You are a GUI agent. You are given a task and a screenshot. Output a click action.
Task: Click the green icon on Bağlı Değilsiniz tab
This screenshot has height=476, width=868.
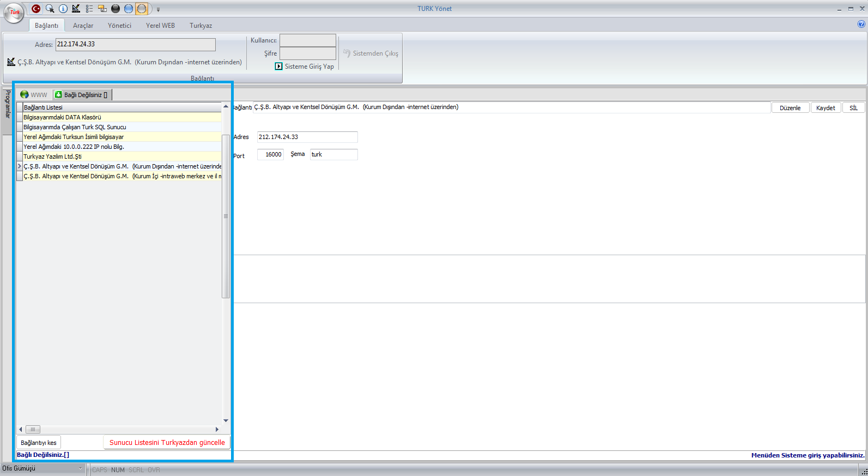click(58, 94)
